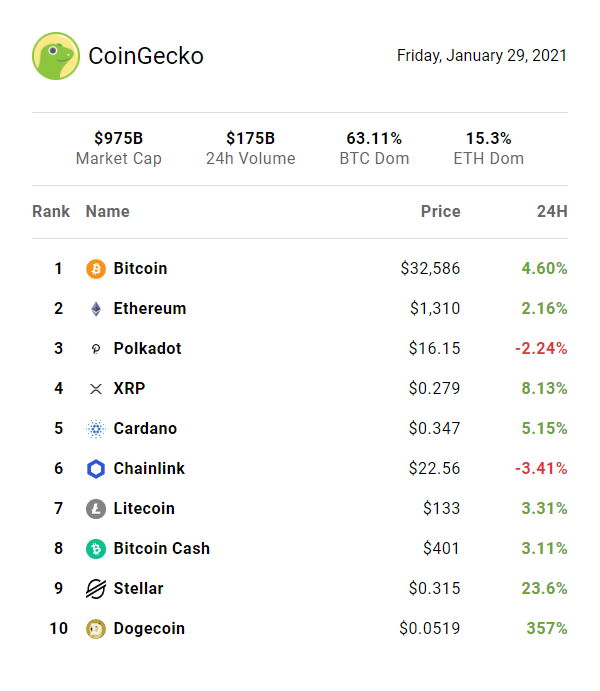The height and width of the screenshot is (691, 600).
Task: Click the gray Litecoin icon
Action: tap(96, 509)
